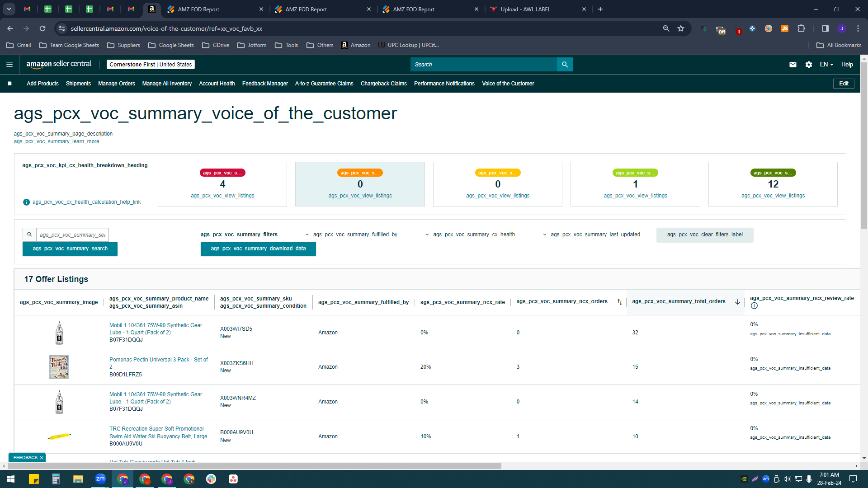Open Sticky Notes from the taskbar

pos(34,479)
